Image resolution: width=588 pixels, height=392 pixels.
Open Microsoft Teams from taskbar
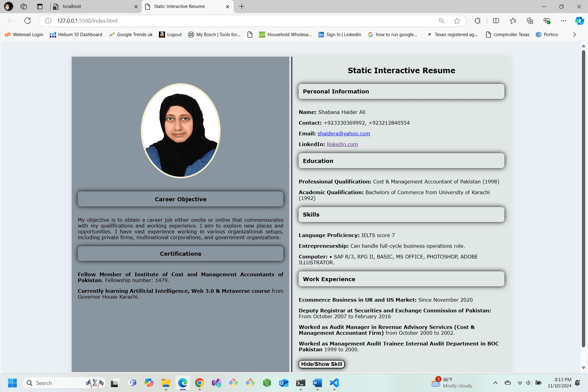[132, 383]
